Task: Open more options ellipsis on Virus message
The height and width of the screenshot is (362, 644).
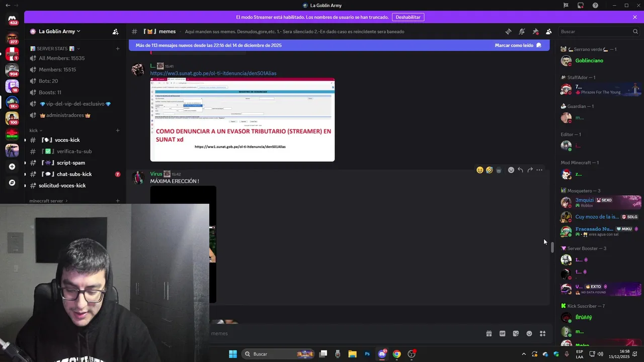Action: point(539,170)
